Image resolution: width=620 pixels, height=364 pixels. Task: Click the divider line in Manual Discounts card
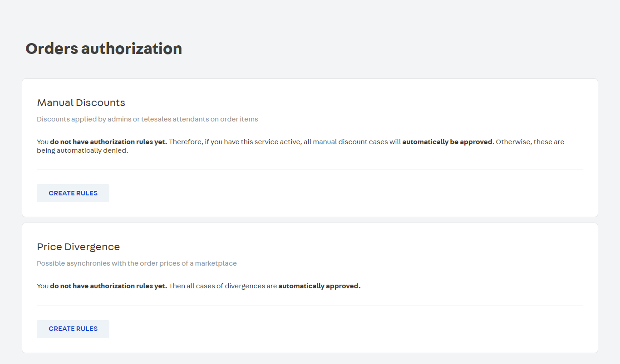pos(310,169)
